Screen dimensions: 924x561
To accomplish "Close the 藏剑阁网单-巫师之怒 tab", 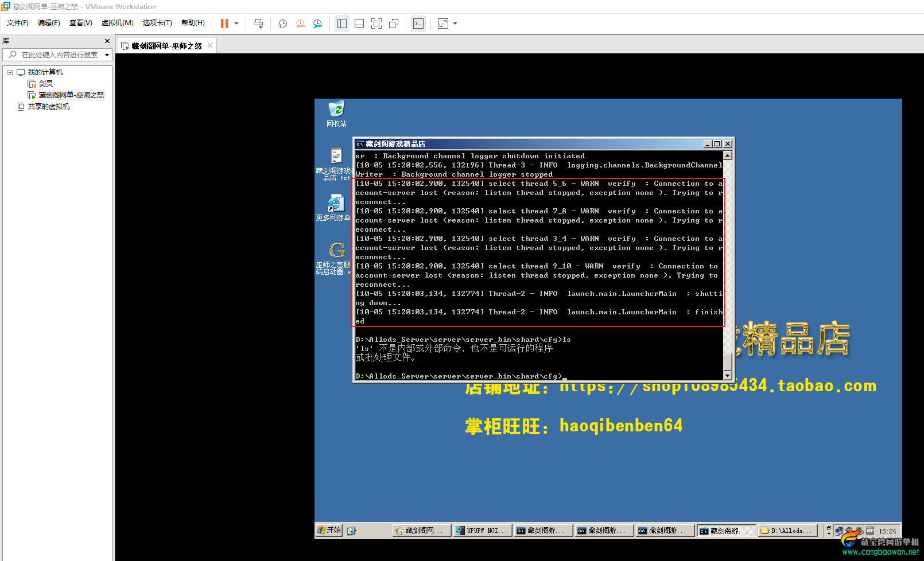I will point(210,45).
